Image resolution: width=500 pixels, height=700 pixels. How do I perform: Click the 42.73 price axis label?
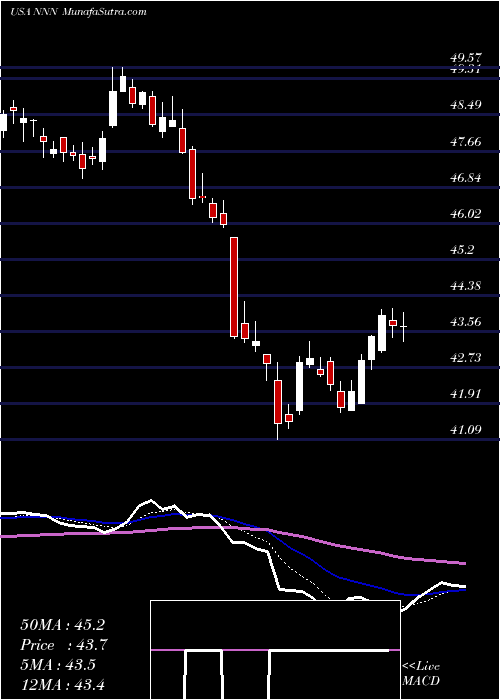tap(466, 358)
